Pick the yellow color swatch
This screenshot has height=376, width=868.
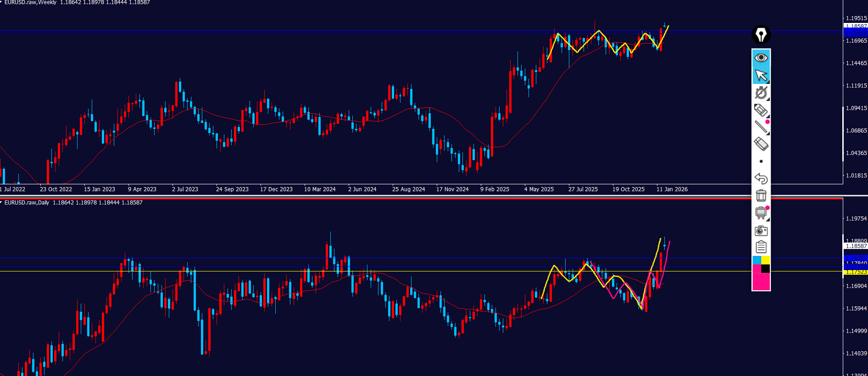[x=766, y=260]
